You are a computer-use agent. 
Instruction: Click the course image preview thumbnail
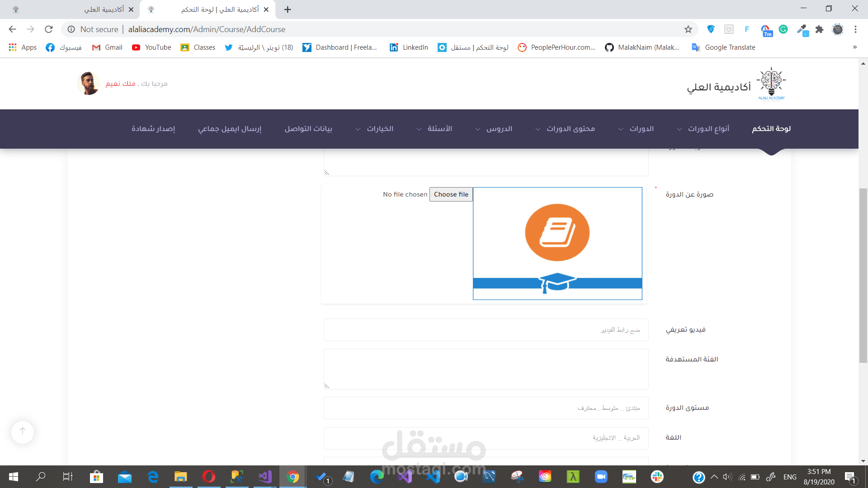pos(557,244)
